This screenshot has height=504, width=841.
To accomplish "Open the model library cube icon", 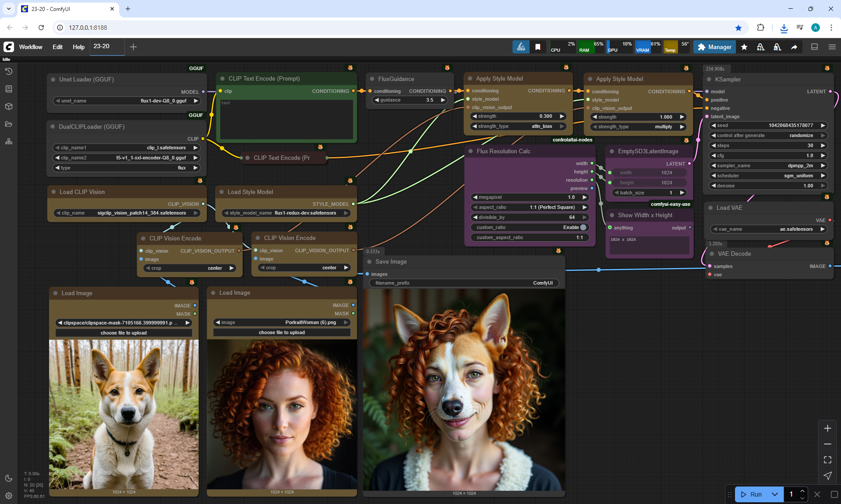I will (9, 106).
